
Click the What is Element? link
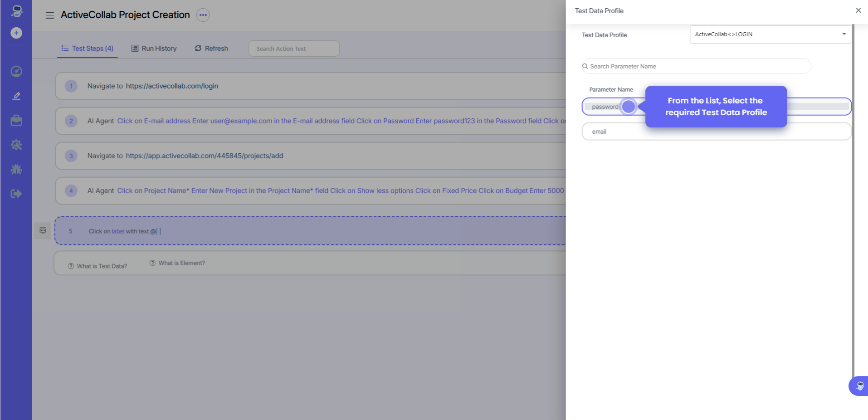pos(177,263)
